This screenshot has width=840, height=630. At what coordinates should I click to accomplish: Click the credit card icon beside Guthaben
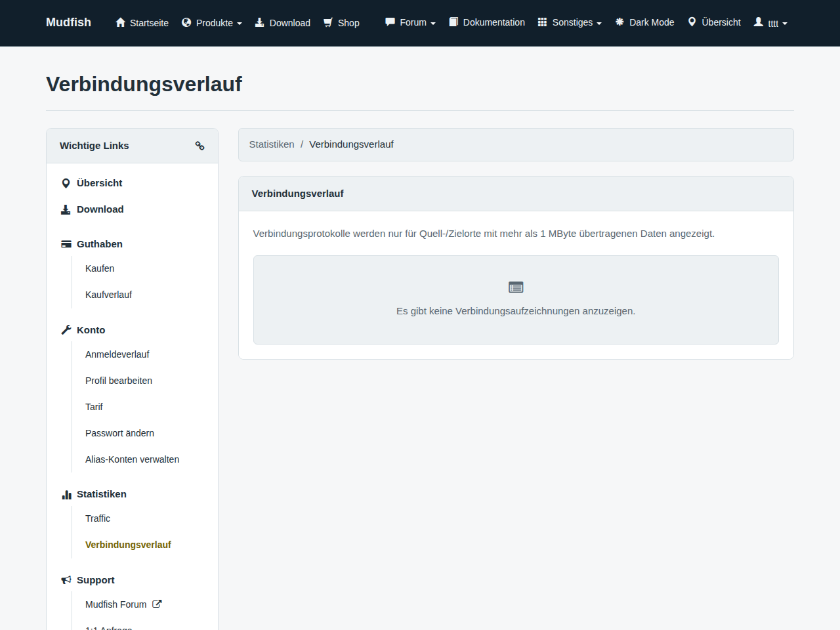click(x=66, y=244)
